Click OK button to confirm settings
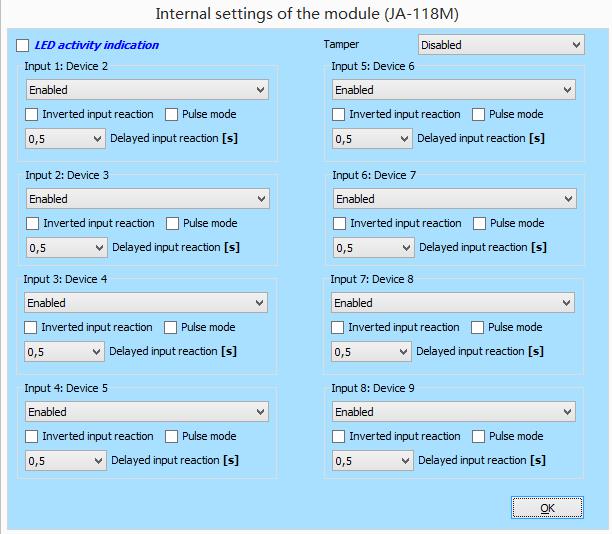The width and height of the screenshot is (612, 534). pyautogui.click(x=547, y=508)
